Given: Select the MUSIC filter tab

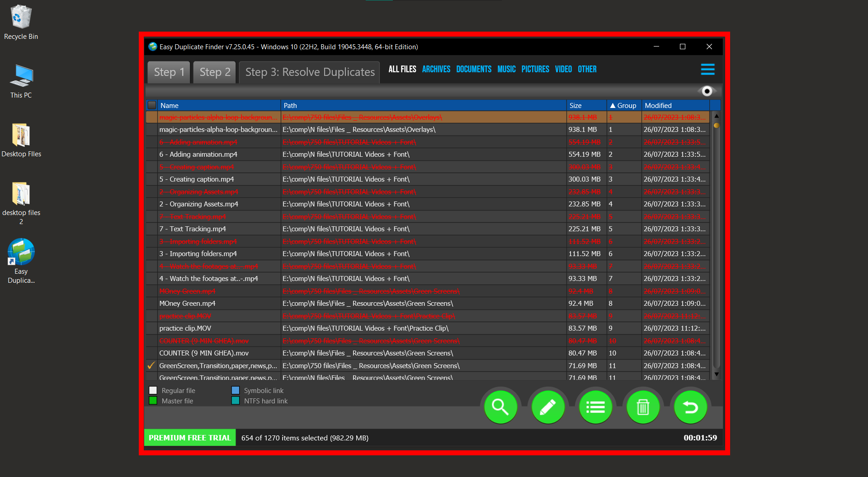Looking at the screenshot, I should pos(506,69).
